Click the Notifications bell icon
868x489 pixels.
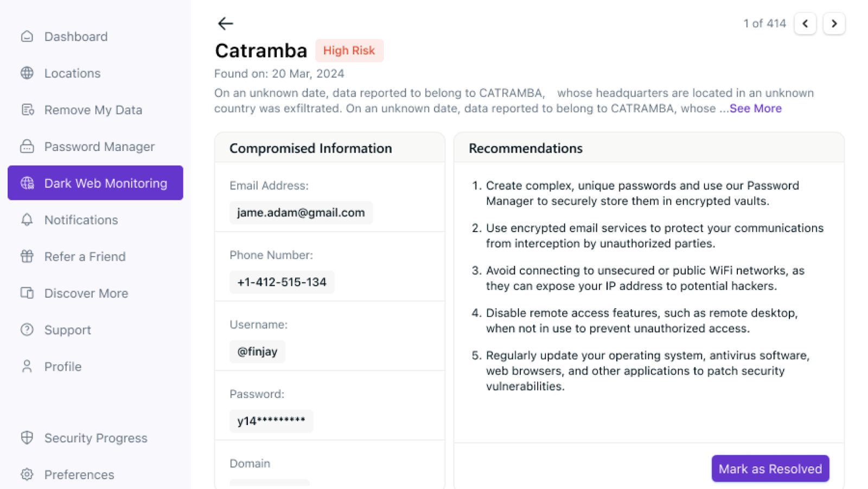pos(27,220)
